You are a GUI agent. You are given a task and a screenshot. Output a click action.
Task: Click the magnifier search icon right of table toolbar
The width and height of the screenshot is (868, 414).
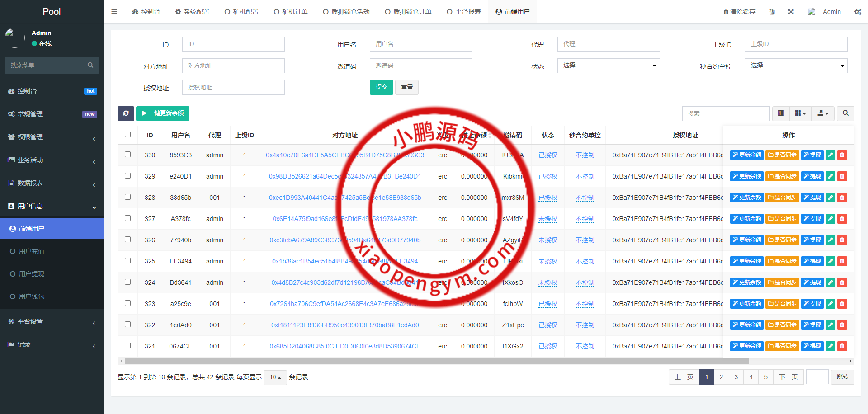point(845,113)
